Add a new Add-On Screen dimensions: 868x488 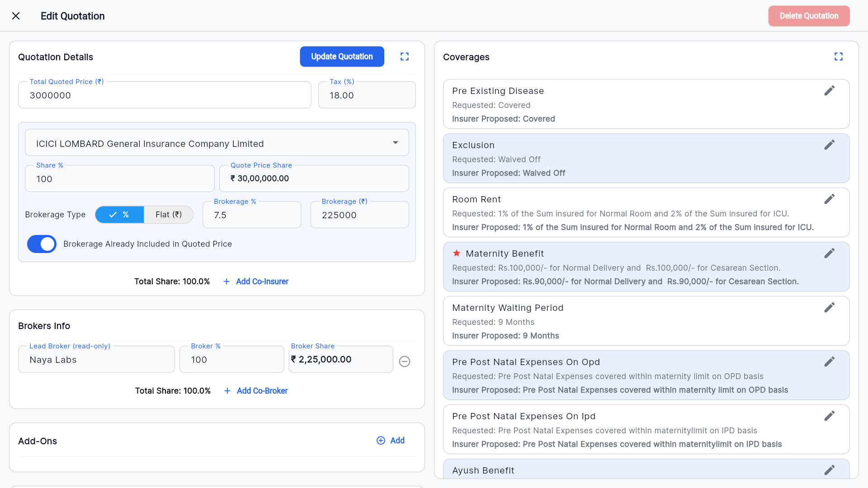pyautogui.click(x=391, y=441)
